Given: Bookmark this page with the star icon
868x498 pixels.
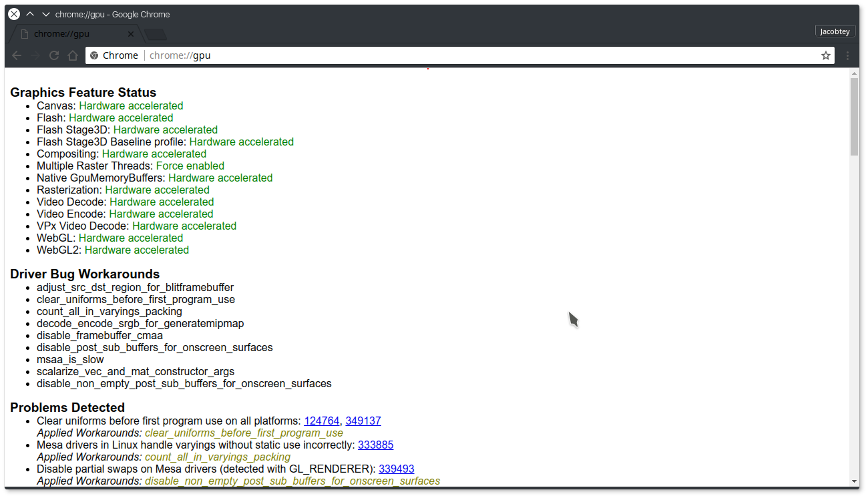Looking at the screenshot, I should pos(826,55).
